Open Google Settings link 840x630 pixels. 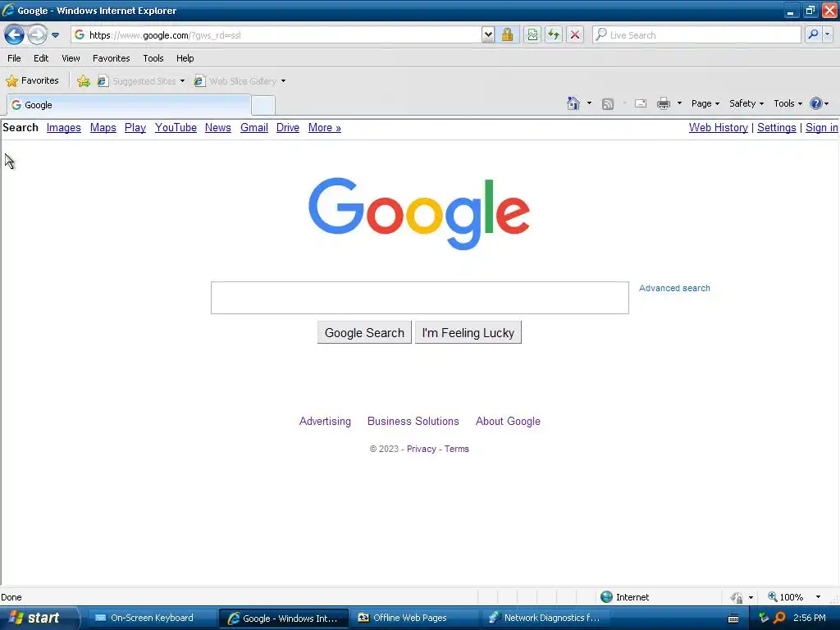coord(777,127)
